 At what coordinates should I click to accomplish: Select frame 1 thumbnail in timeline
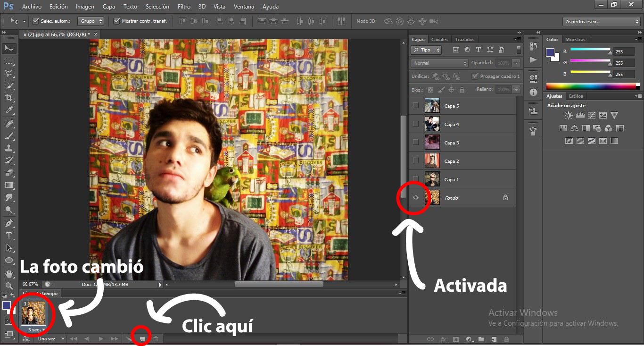[33, 313]
